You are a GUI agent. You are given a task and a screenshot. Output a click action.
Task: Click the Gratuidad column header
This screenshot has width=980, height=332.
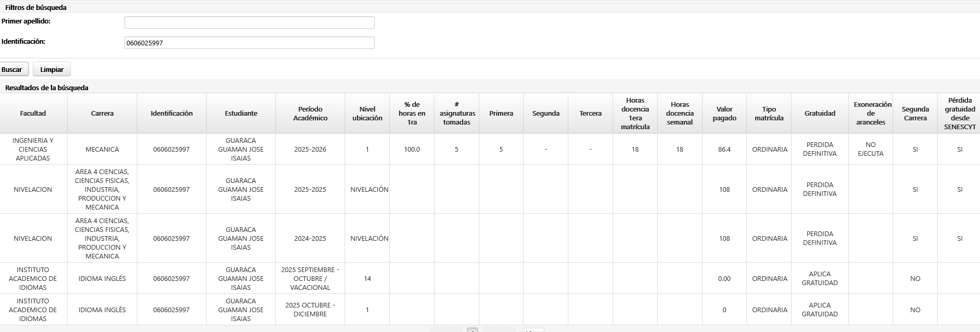coord(820,113)
